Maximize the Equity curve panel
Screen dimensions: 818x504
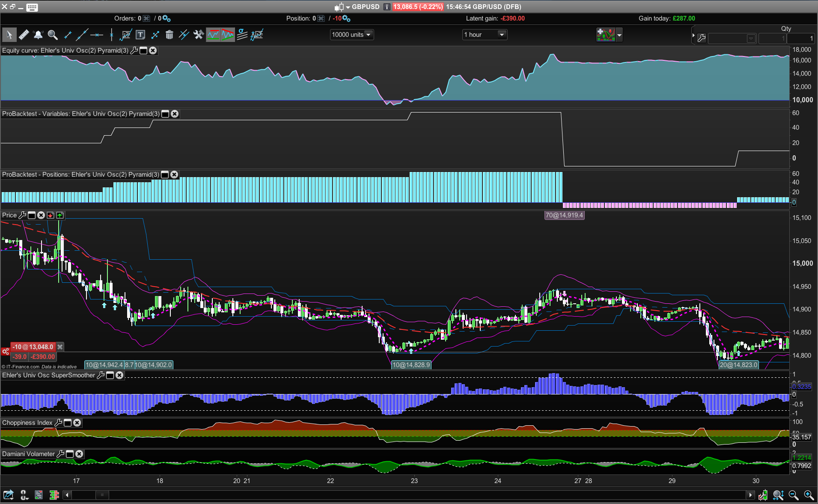point(144,50)
